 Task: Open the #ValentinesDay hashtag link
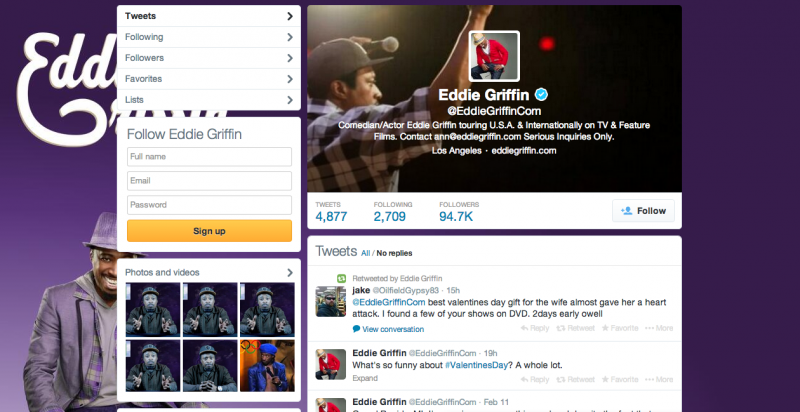coord(477,365)
